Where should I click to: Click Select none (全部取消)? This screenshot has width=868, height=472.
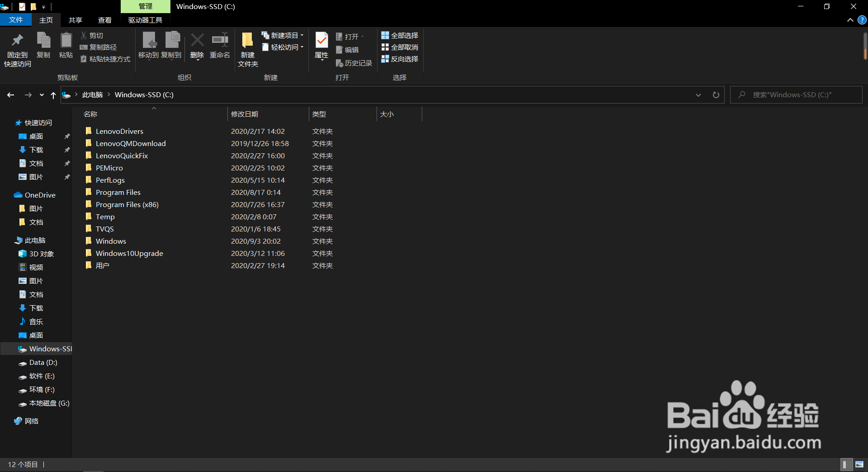(400, 47)
